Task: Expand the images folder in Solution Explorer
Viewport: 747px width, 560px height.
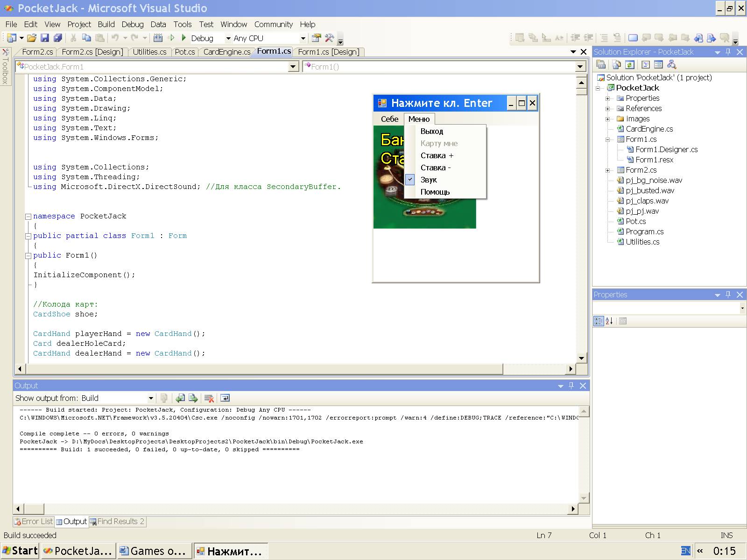Action: click(608, 119)
